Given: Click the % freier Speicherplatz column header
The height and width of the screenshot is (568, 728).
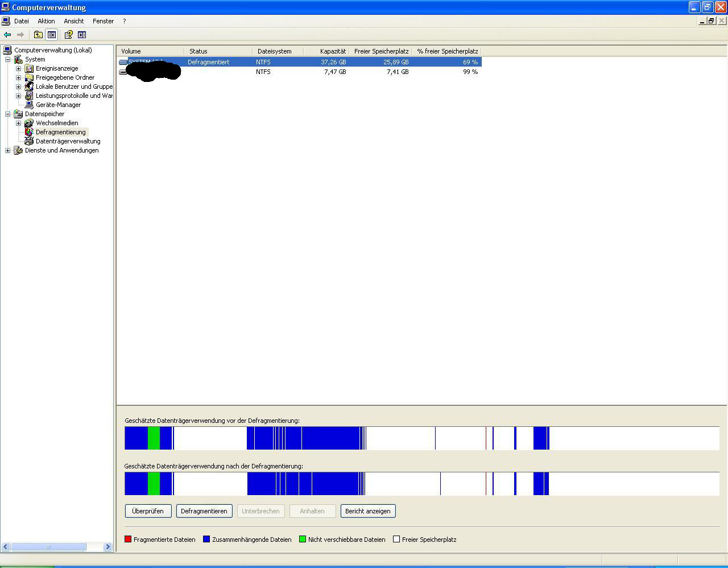Looking at the screenshot, I should pyautogui.click(x=446, y=51).
